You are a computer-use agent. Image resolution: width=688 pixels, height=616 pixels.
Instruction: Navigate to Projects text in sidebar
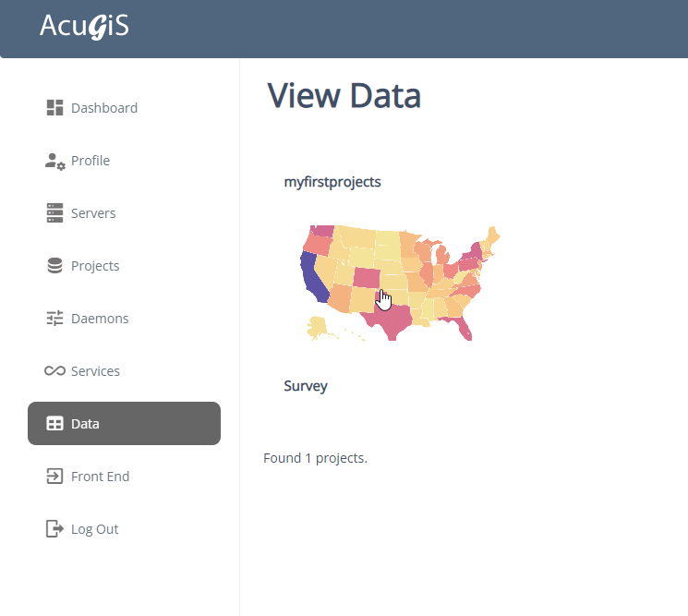[x=95, y=266]
